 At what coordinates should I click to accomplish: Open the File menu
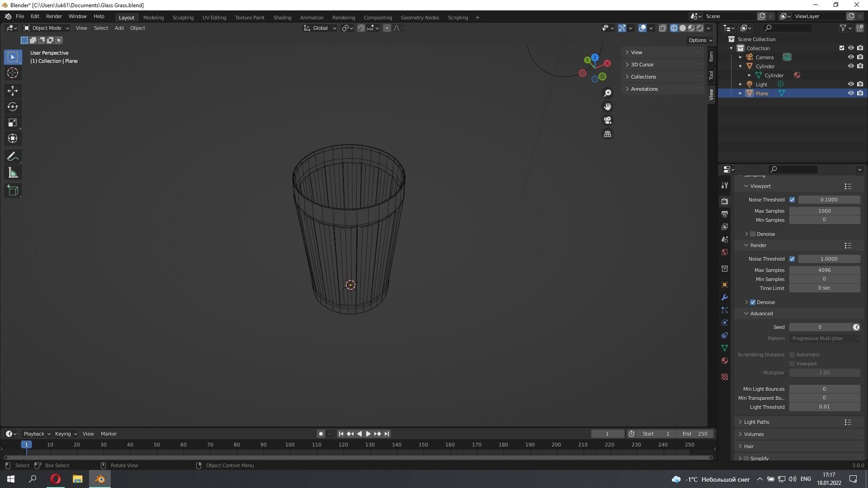tap(20, 16)
